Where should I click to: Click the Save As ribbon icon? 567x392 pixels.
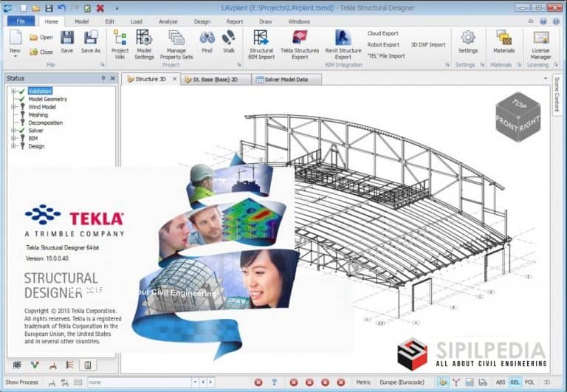(91, 38)
